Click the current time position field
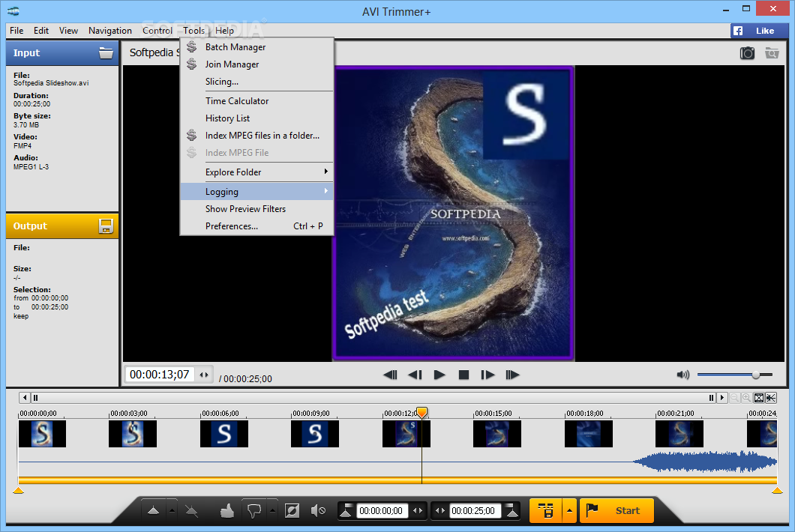 pos(160,375)
